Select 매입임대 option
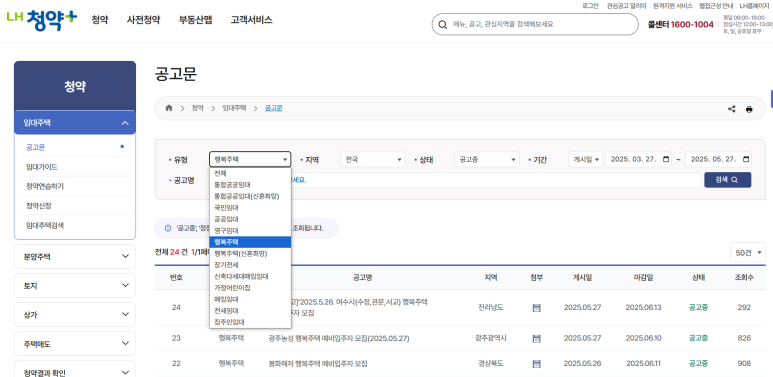This screenshot has height=377, width=773. tap(250, 299)
